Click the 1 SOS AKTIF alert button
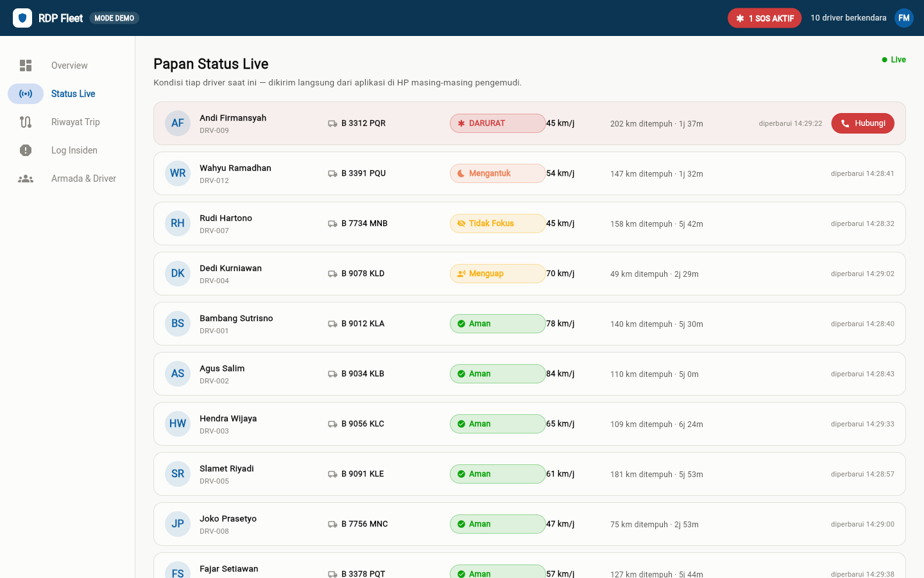Image resolution: width=924 pixels, height=578 pixels. [764, 18]
